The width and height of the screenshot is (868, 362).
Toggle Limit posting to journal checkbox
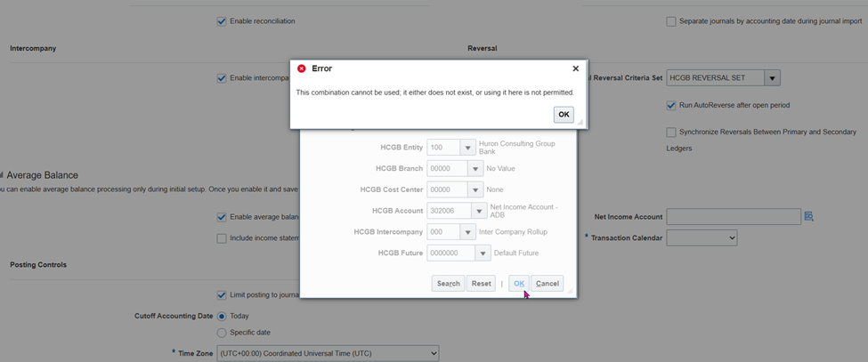click(222, 295)
